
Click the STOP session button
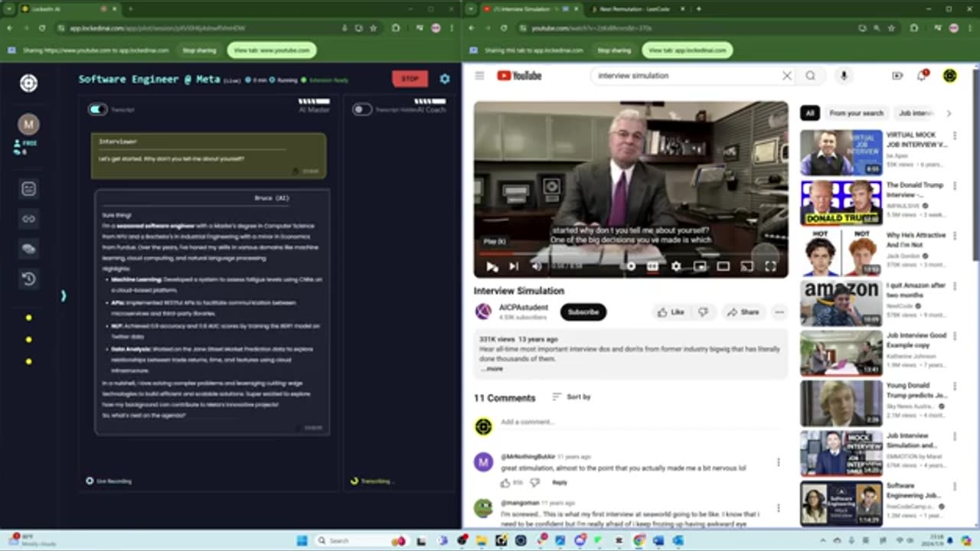[410, 78]
